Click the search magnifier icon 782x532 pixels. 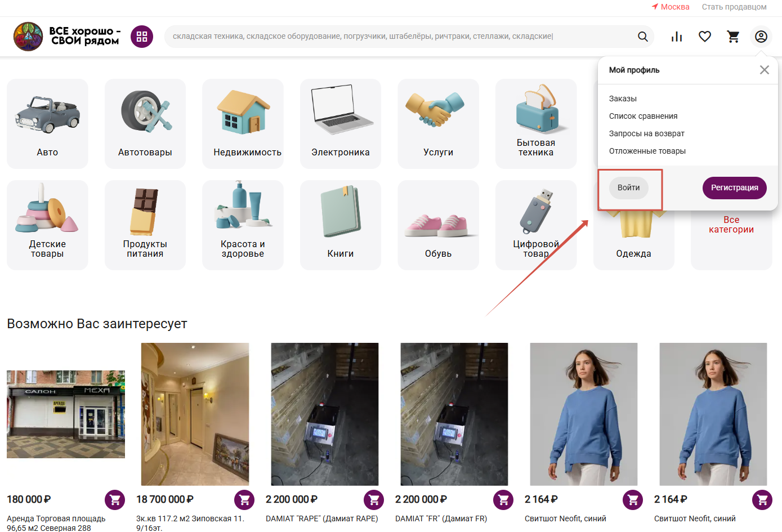click(x=642, y=37)
